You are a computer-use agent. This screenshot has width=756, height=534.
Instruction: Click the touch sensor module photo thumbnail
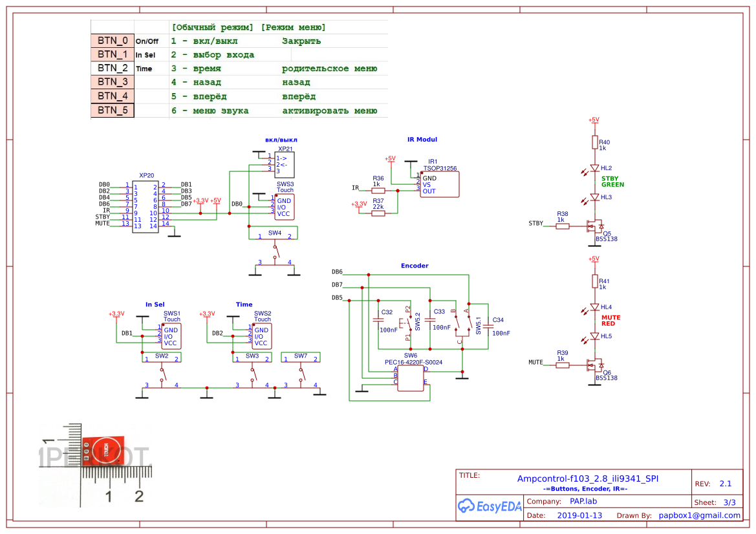(103, 450)
